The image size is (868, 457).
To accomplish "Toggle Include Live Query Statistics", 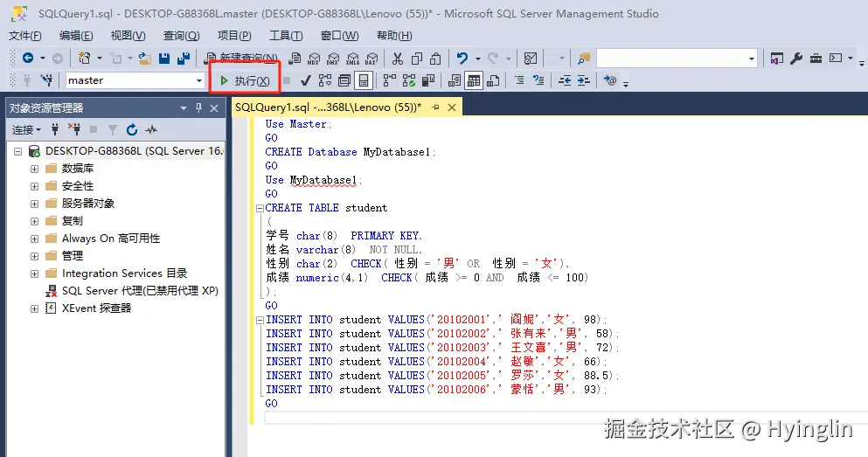I will tap(409, 80).
